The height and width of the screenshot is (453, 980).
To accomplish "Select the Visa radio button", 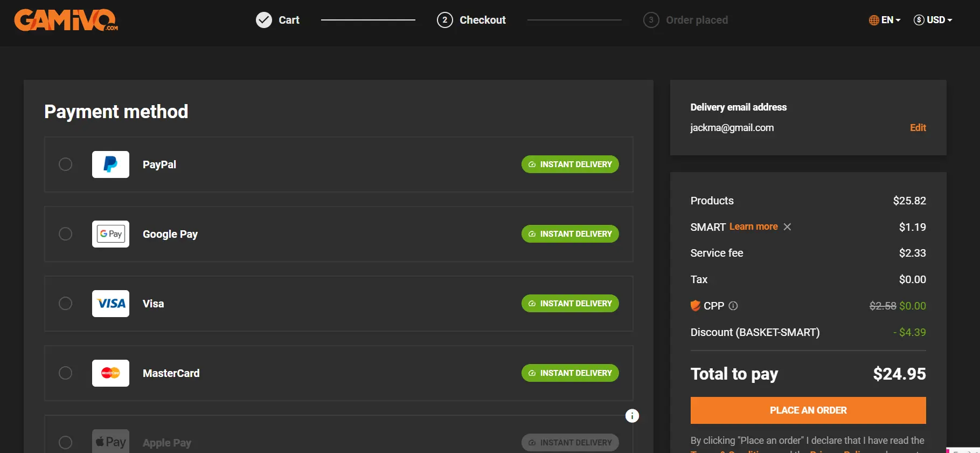I will click(65, 303).
